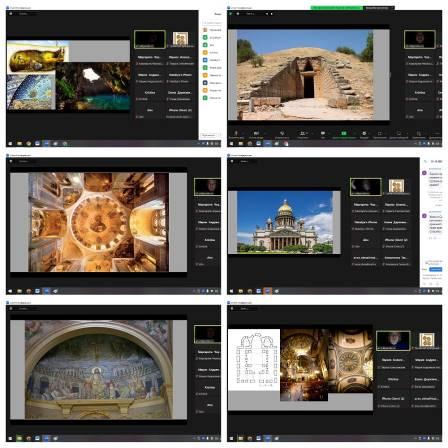Click Windows Start button in cave slide taskbar
The width and height of the screenshot is (448, 448).
point(10,144)
